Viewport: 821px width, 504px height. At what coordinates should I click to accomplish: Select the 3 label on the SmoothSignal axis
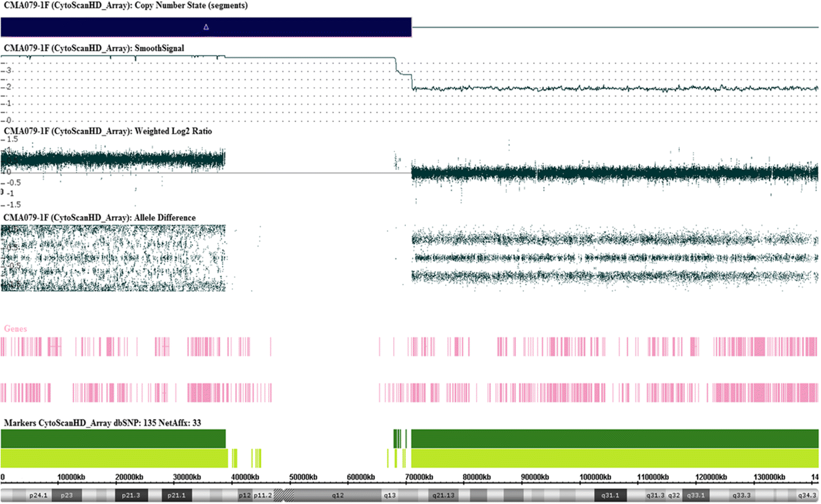pyautogui.click(x=9, y=71)
